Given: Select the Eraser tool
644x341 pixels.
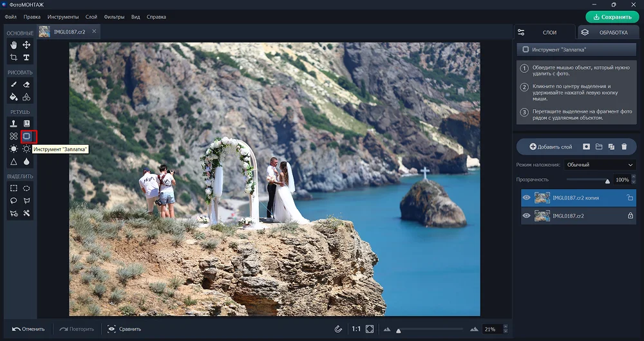Looking at the screenshot, I should pyautogui.click(x=26, y=84).
